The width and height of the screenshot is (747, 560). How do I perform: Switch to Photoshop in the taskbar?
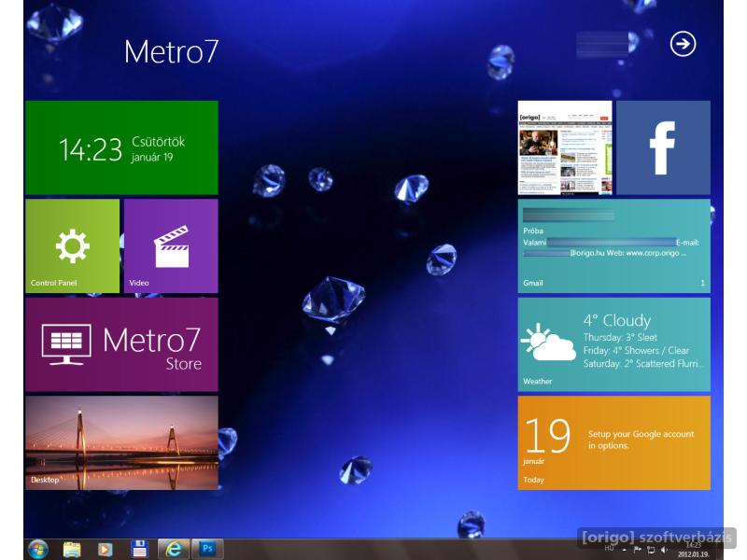tap(207, 549)
